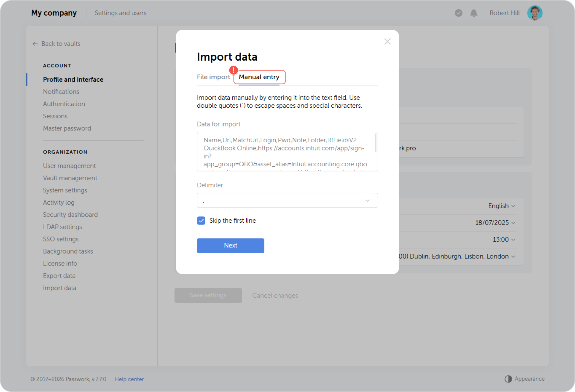Open Sessions settings
The image size is (575, 392).
click(x=55, y=116)
